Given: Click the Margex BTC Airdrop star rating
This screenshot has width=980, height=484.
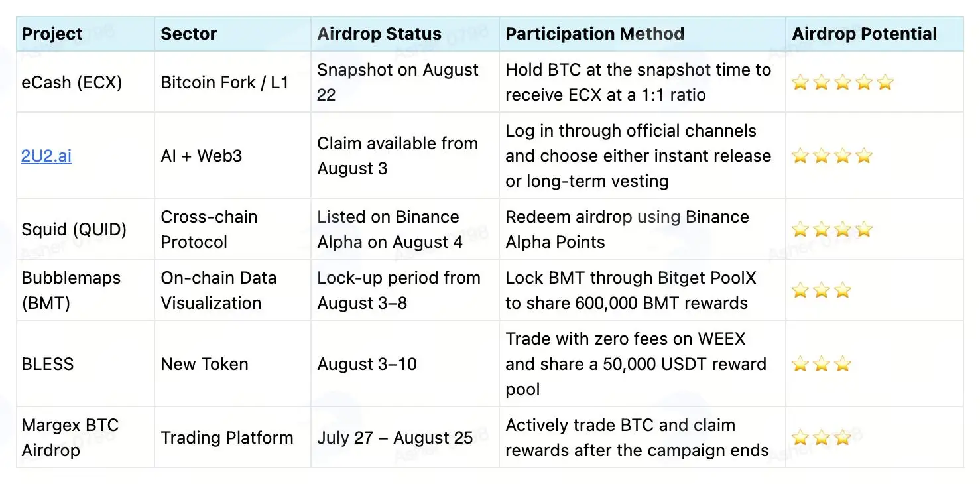Looking at the screenshot, I should 822,438.
